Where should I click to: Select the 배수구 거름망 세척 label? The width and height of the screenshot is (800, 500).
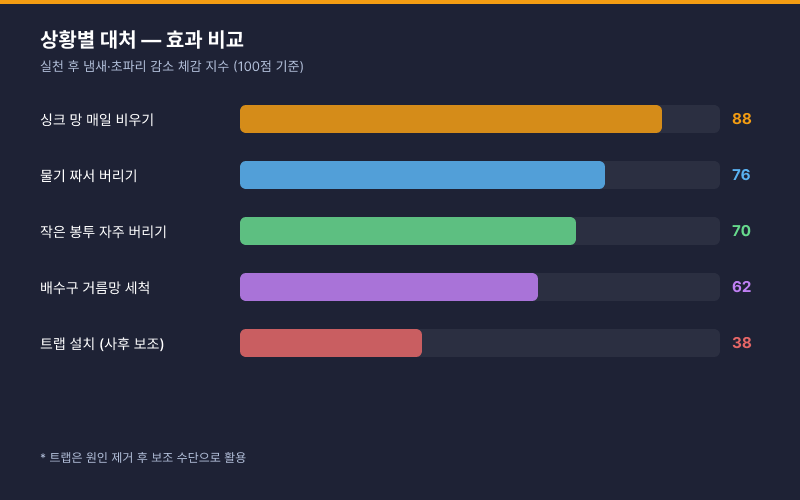[x=95, y=287]
